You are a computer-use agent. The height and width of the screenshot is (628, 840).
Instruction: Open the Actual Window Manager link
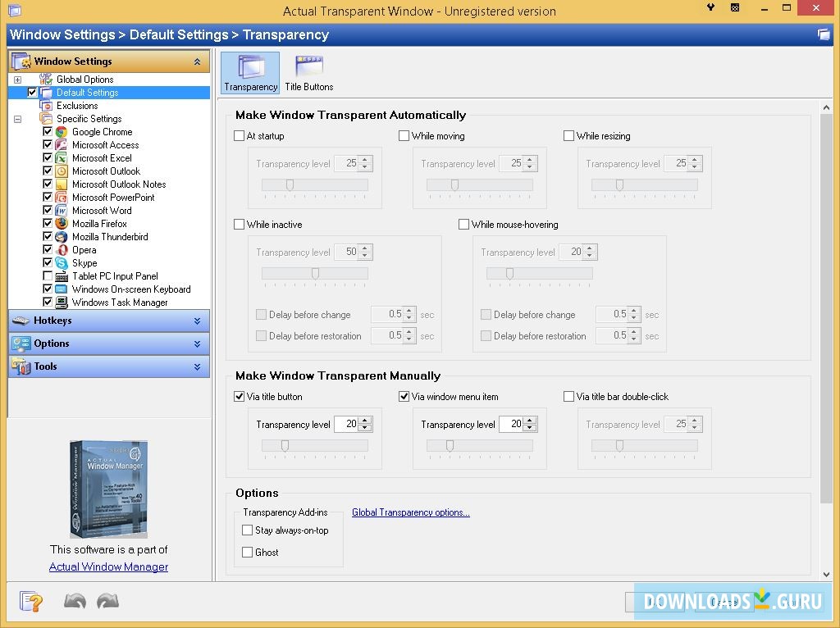pos(108,567)
